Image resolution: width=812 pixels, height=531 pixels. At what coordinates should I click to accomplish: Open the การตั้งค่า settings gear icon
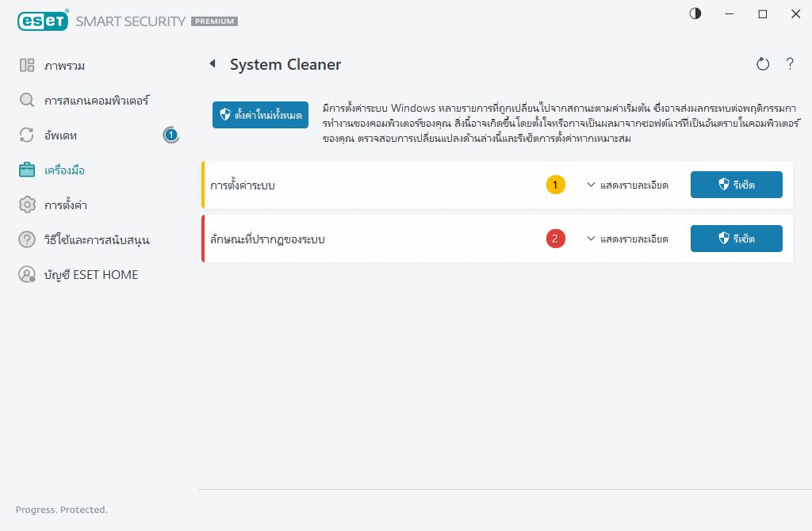pos(26,204)
